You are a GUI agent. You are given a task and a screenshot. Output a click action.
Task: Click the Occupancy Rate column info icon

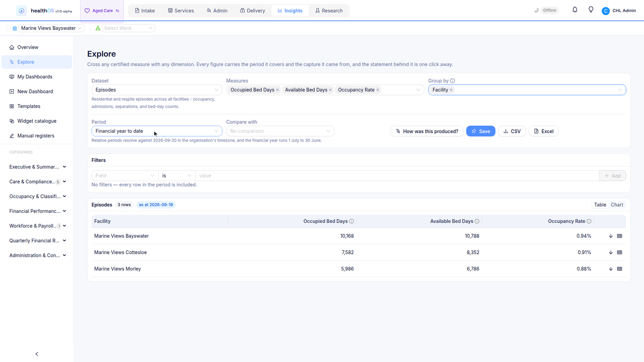(589, 221)
